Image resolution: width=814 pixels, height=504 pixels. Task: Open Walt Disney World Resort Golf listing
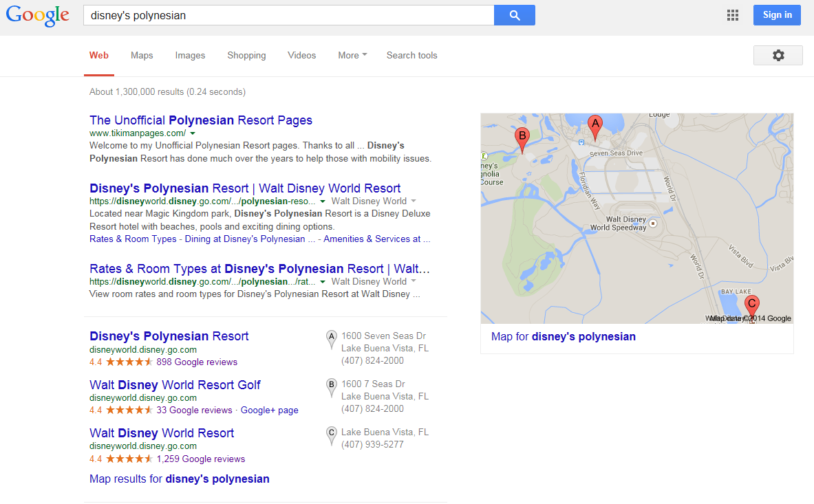[175, 385]
